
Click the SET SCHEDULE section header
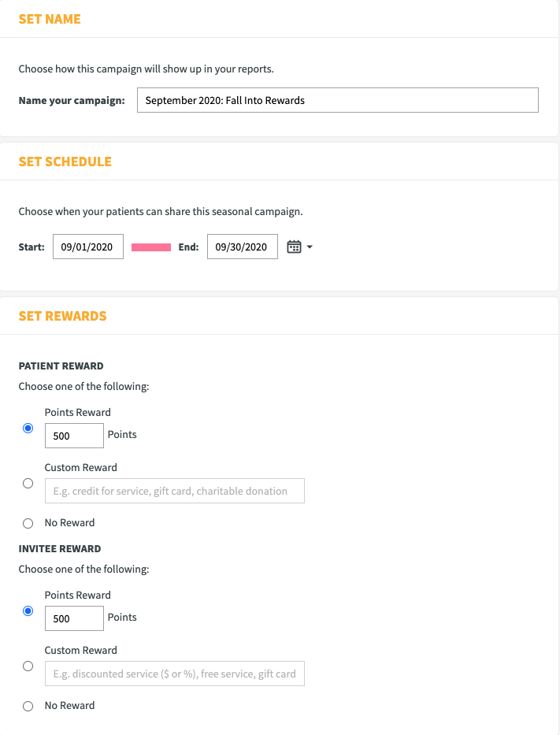pyautogui.click(x=65, y=161)
